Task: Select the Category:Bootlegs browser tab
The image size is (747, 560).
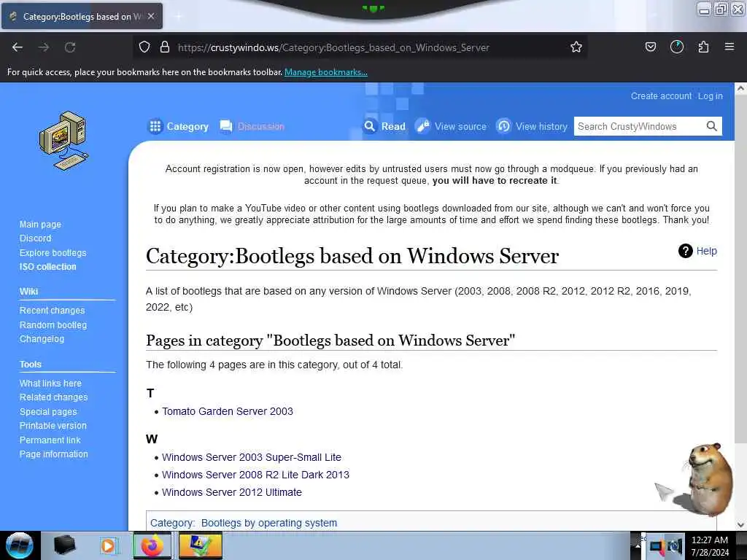Action: pos(82,16)
